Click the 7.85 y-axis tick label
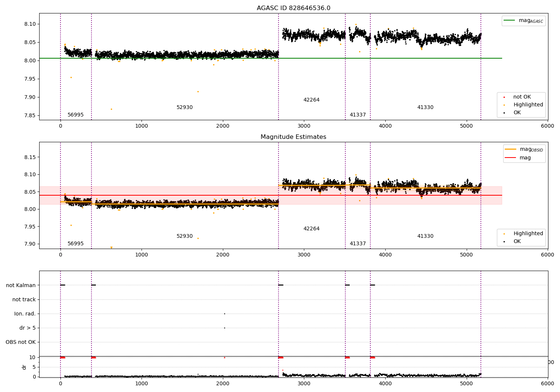Image resolution: width=560 pixels, height=392 pixels. (x=30, y=116)
